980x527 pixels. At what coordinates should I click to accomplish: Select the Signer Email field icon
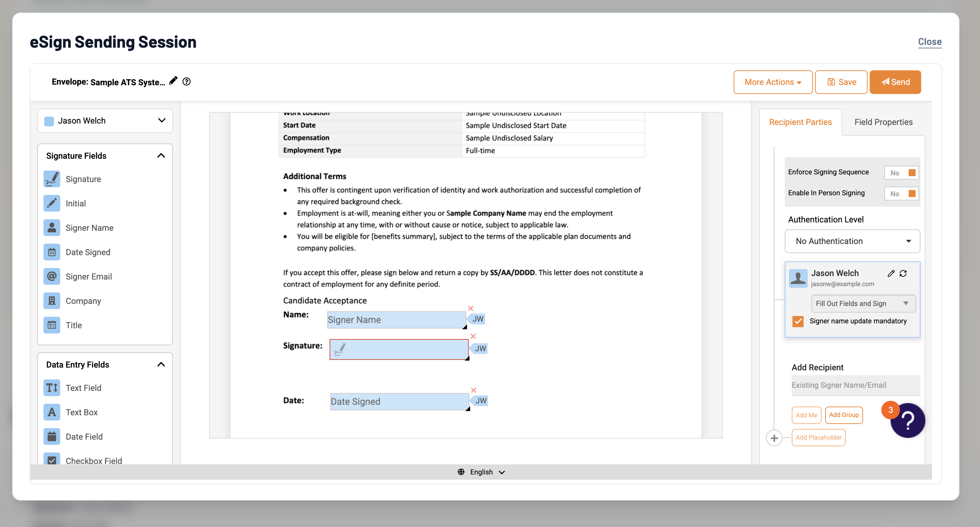click(52, 276)
